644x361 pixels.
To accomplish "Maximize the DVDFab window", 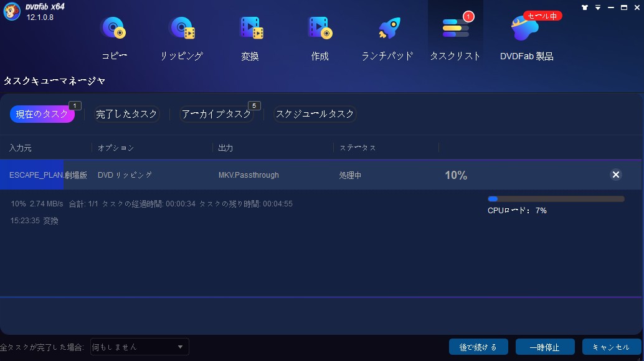I will pos(624,7).
